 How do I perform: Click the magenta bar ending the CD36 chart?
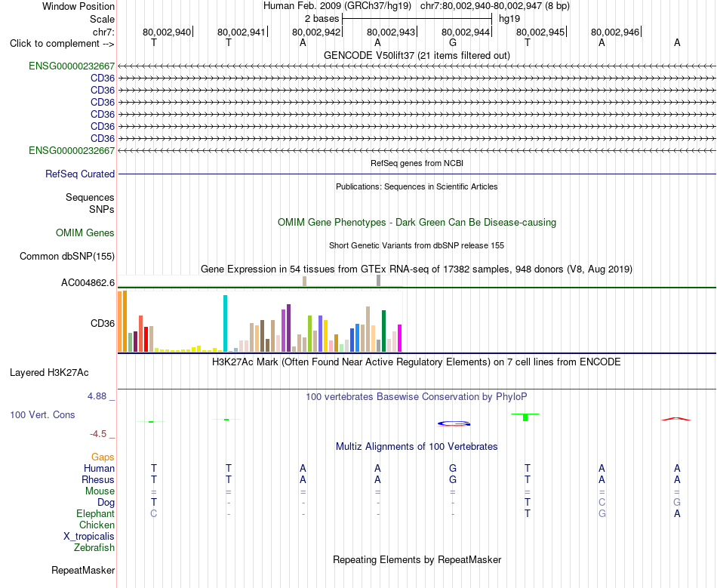click(x=400, y=338)
